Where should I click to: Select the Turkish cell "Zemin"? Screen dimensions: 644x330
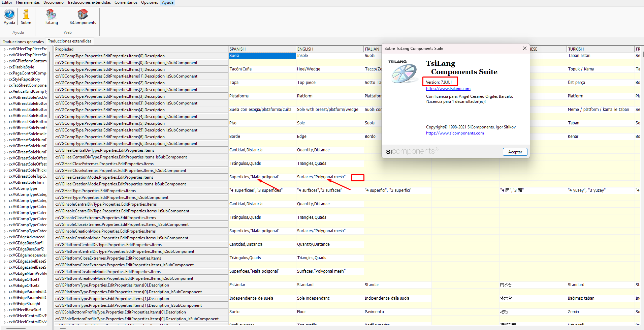pos(601,312)
